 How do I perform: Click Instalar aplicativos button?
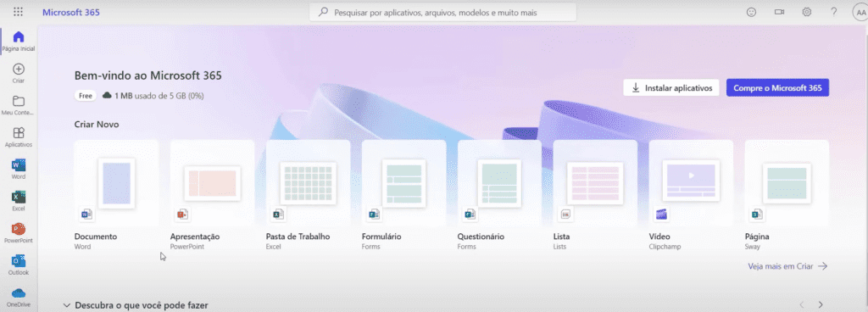[671, 87]
